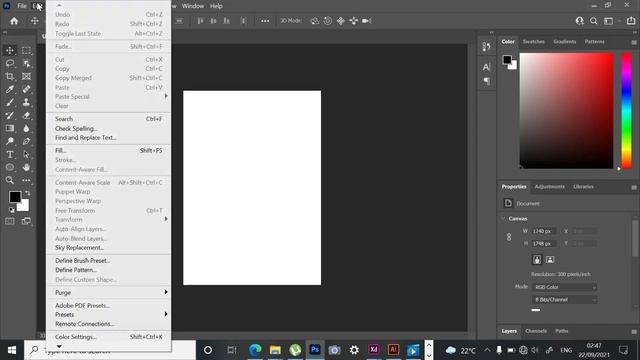Screen dimensions: 640x360
Task: Select the History Brush tool
Action: point(10,116)
